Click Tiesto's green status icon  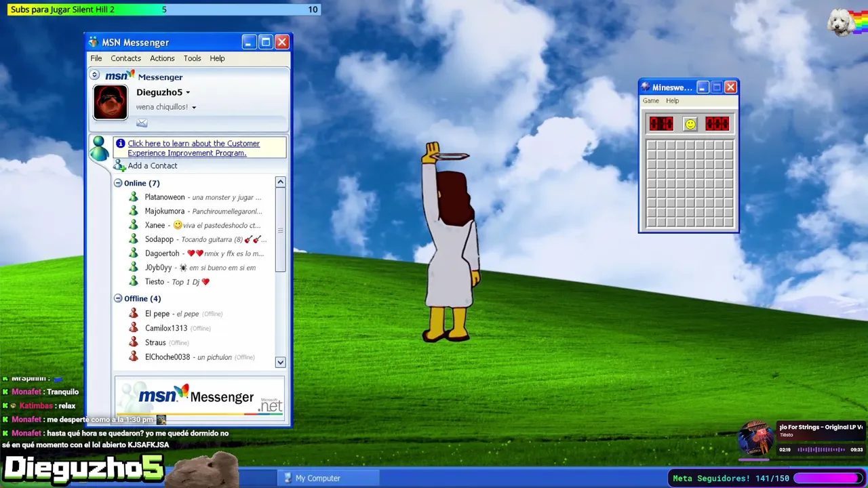pyautogui.click(x=134, y=281)
